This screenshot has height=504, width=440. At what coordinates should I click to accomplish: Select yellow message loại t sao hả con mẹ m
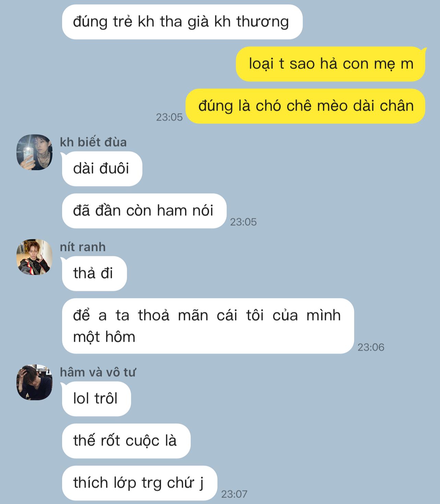click(331, 64)
